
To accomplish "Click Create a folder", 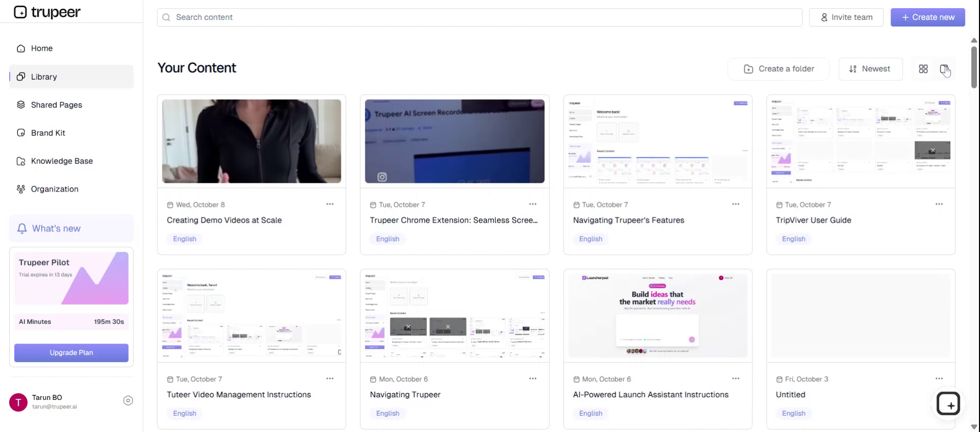I will click(779, 69).
